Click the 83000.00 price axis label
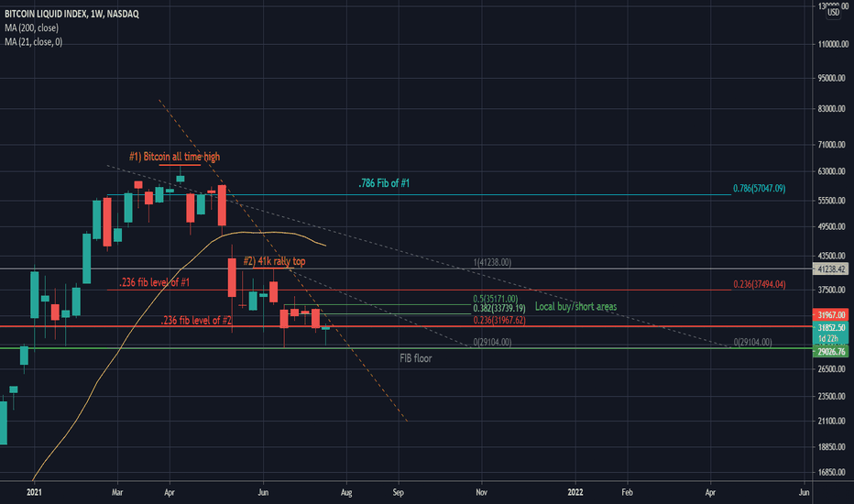 point(832,109)
